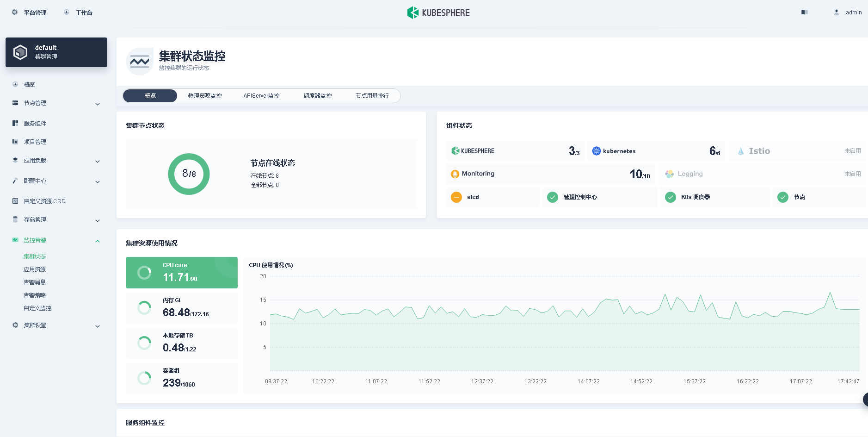
Task: Click the Logging component icon
Action: click(670, 174)
